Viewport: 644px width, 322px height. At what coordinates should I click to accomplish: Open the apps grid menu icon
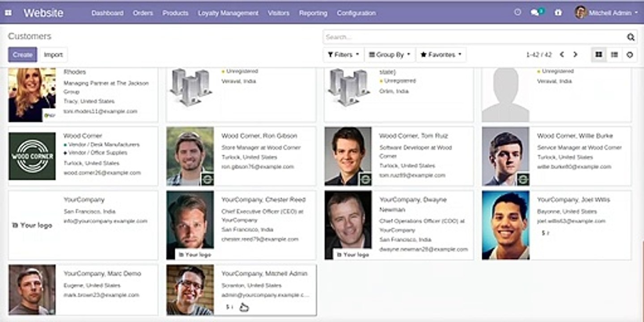click(x=8, y=13)
